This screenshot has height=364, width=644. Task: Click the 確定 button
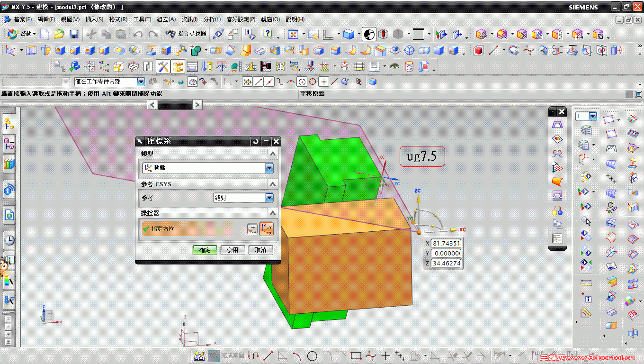[x=205, y=250]
